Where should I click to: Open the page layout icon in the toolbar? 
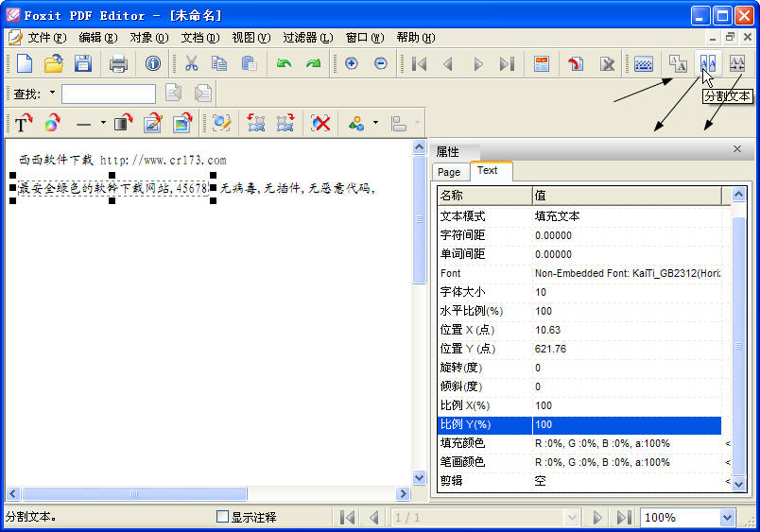(x=542, y=63)
